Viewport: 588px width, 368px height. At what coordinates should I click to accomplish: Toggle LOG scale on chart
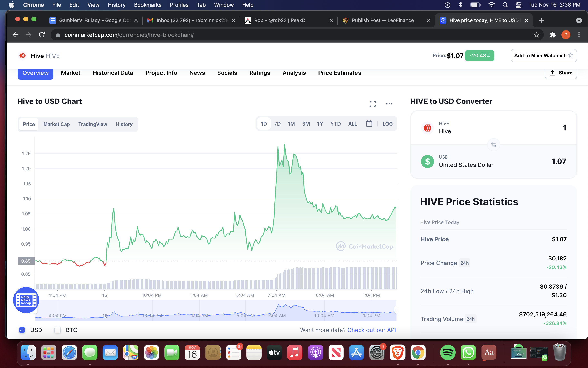(x=387, y=124)
